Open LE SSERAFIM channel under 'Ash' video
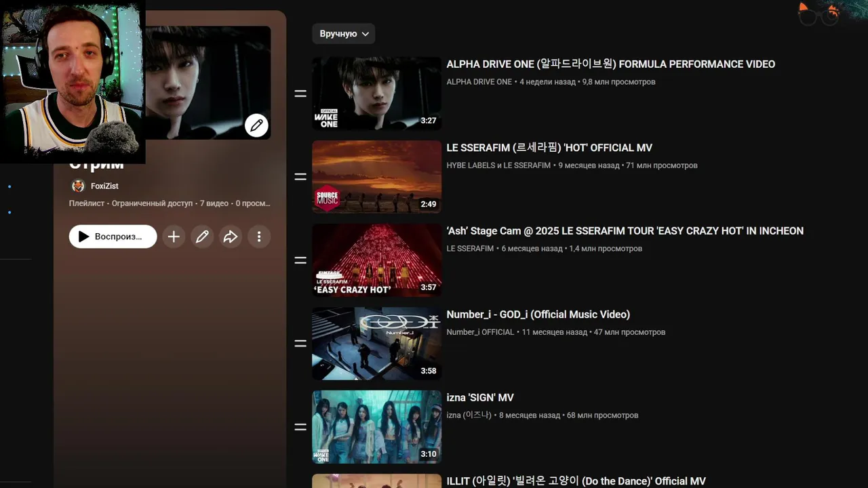The image size is (868, 488). (470, 249)
